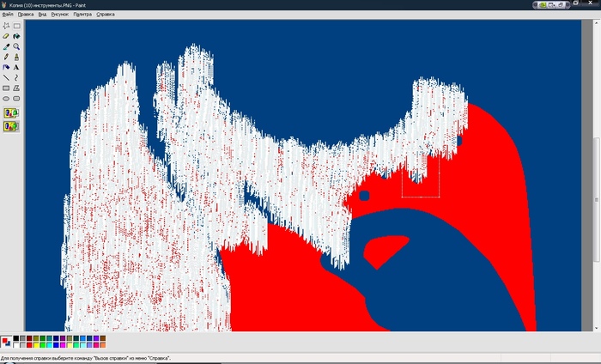
Task: Select the cyan swatch
Action: (x=50, y=345)
